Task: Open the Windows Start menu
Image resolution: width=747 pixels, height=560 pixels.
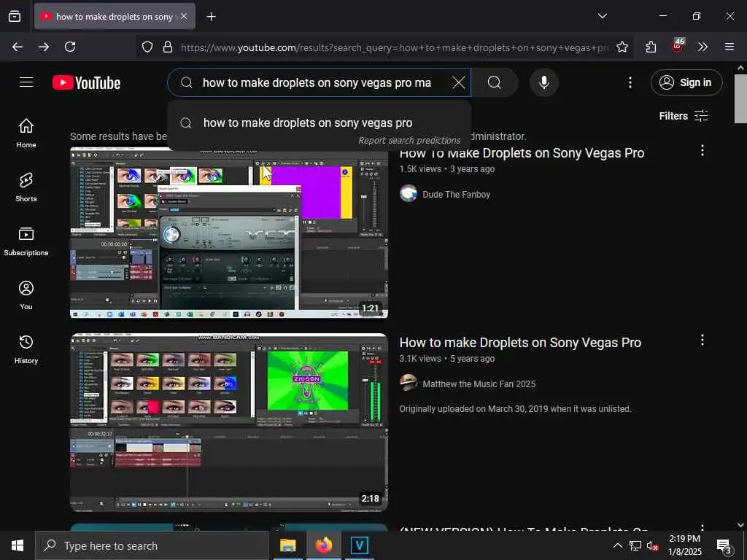Action: pos(18,545)
